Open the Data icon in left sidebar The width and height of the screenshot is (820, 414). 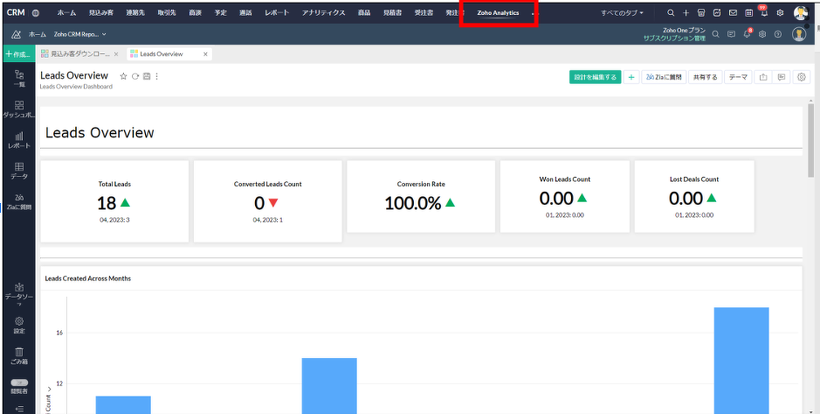click(19, 170)
